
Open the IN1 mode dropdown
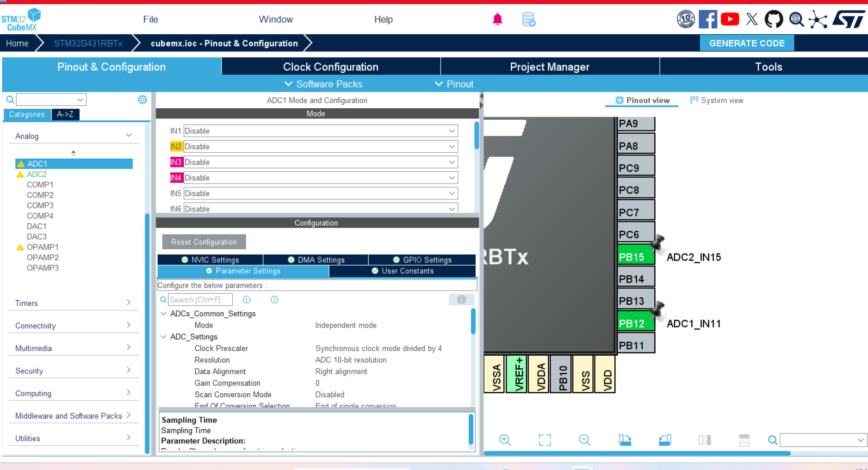tap(321, 131)
